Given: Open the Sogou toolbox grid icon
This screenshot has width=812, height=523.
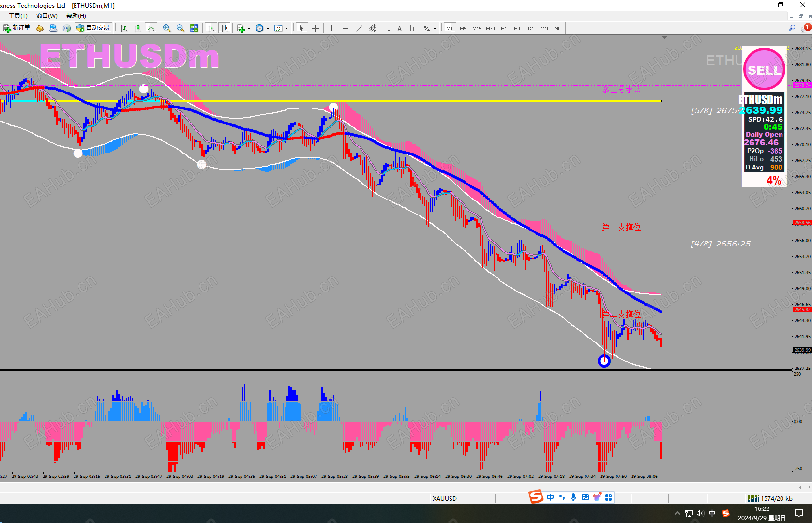Looking at the screenshot, I should click(x=608, y=497).
